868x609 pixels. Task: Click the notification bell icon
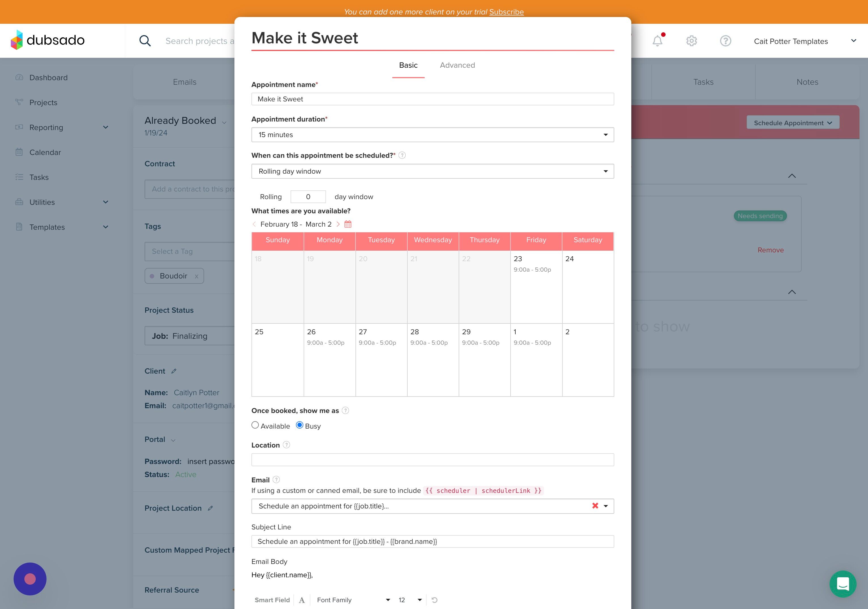click(657, 41)
